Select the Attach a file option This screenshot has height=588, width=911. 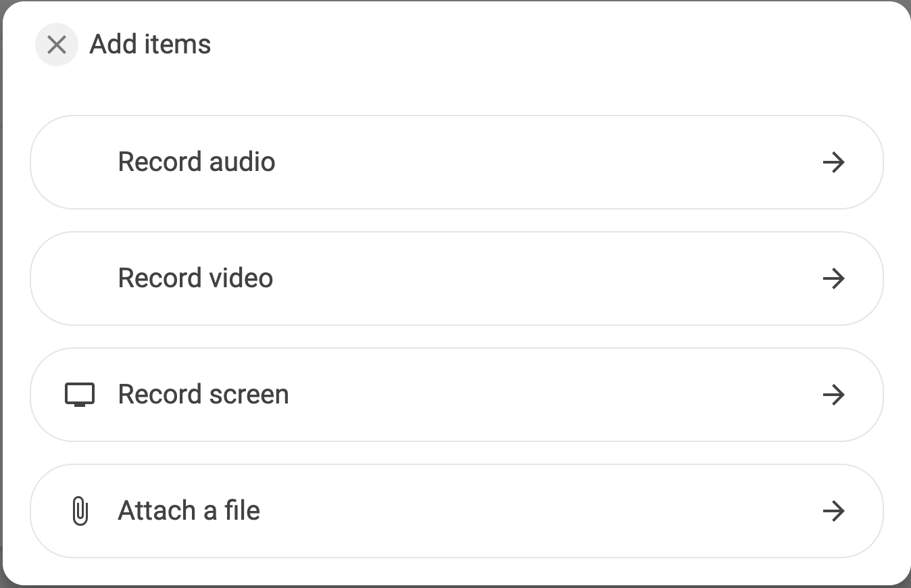click(x=457, y=511)
